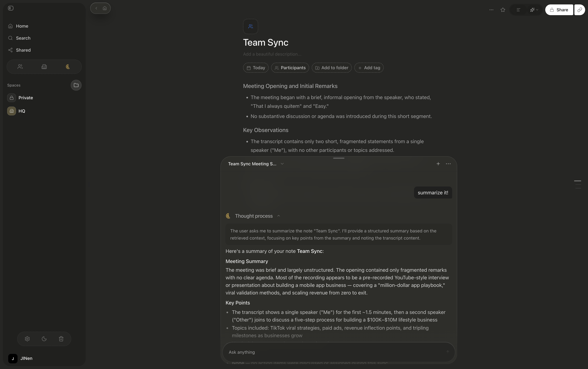Viewport: 588px width, 369px height.
Task: Expand the Team Sync Meeting chat title dropdown
Action: click(282, 164)
